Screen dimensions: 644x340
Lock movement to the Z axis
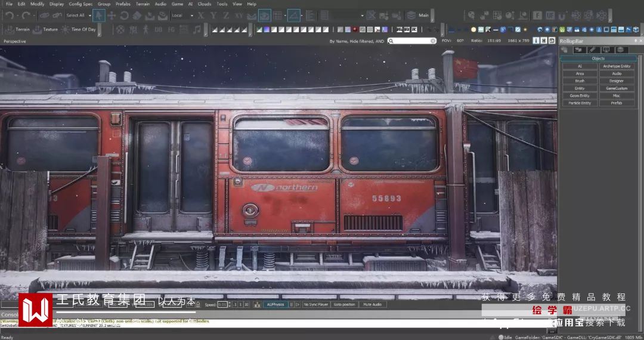click(x=227, y=16)
